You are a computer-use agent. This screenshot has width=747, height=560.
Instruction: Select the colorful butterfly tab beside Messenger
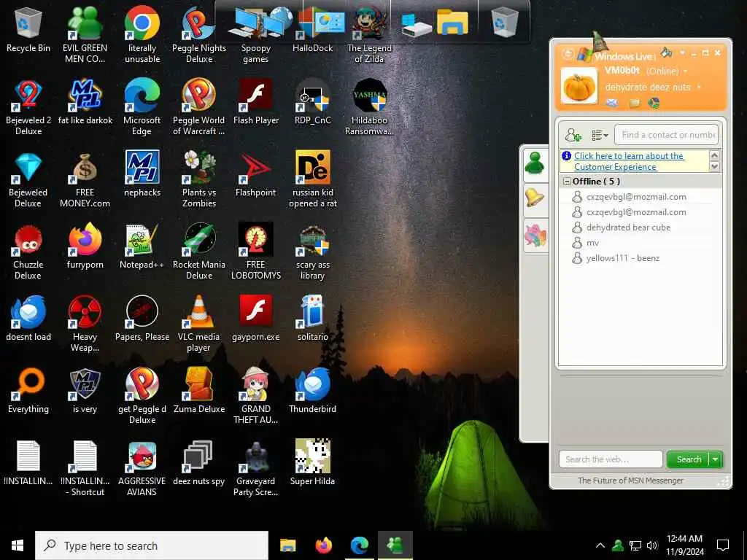535,236
